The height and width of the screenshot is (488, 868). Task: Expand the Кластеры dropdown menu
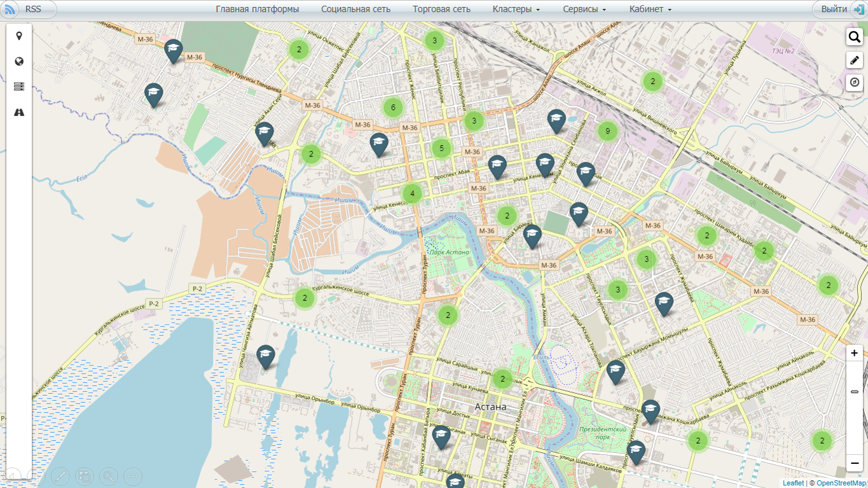516,10
